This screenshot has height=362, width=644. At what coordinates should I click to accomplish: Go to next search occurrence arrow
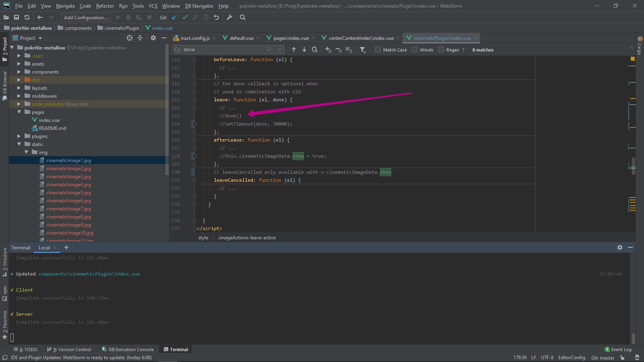point(304,49)
